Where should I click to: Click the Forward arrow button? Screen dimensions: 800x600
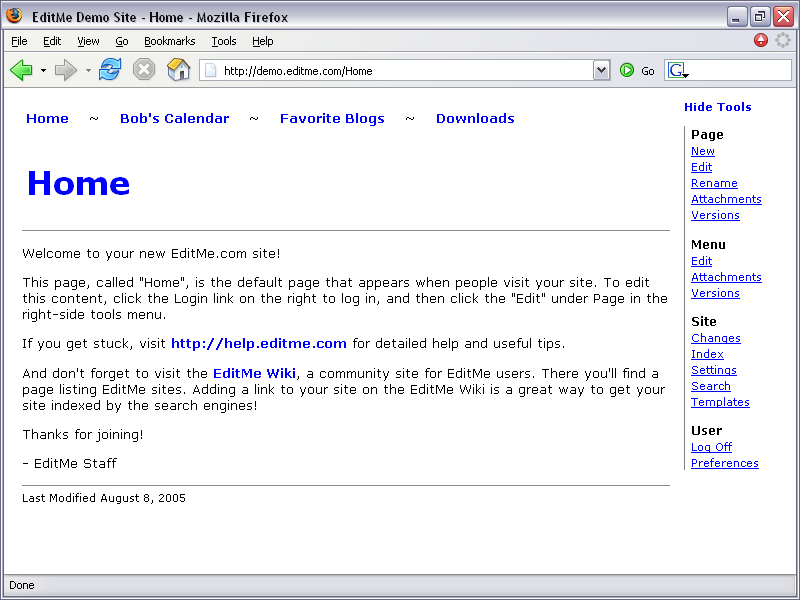coord(65,70)
